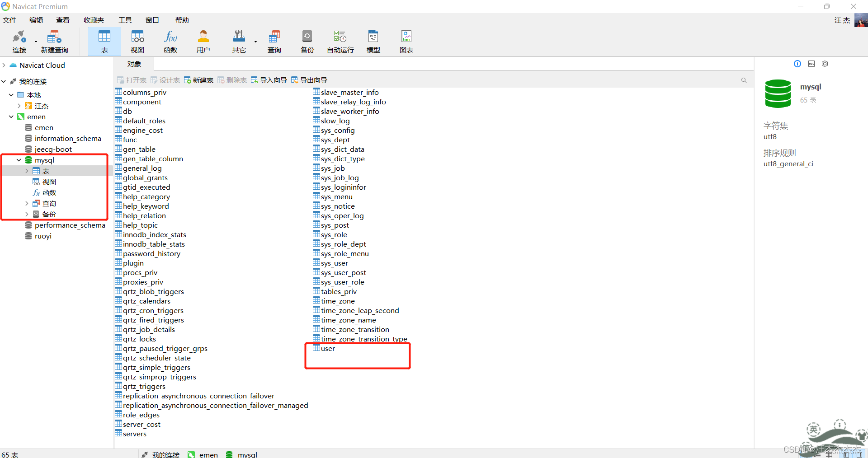This screenshot has width=868, height=458.
Task: Open the Connection dropdown arrow
Action: (36, 42)
